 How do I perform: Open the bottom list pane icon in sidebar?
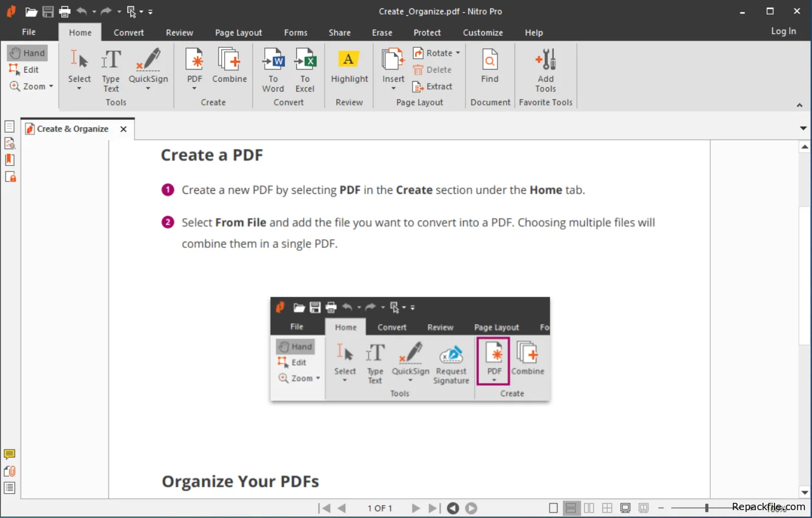point(10,488)
